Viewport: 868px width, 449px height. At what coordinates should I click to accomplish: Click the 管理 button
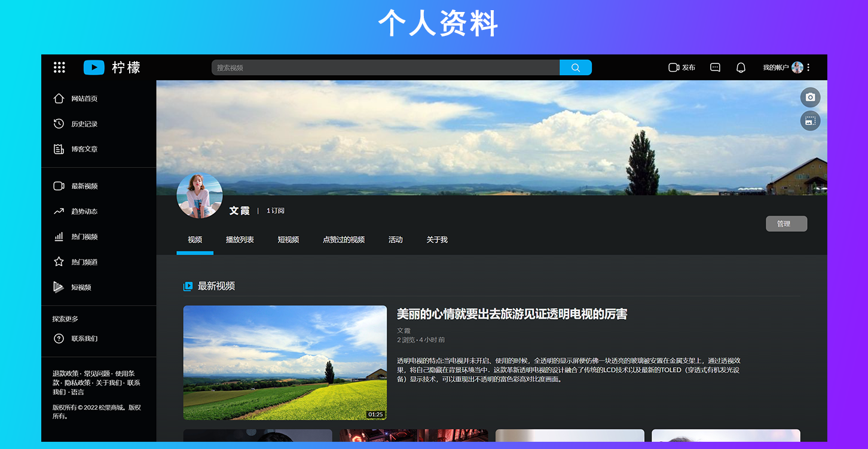(786, 224)
